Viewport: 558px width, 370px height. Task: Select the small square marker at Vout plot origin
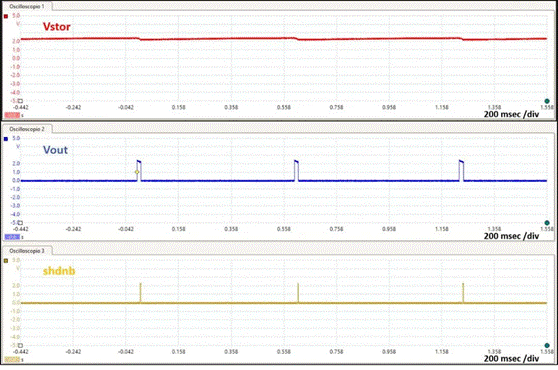[20, 223]
